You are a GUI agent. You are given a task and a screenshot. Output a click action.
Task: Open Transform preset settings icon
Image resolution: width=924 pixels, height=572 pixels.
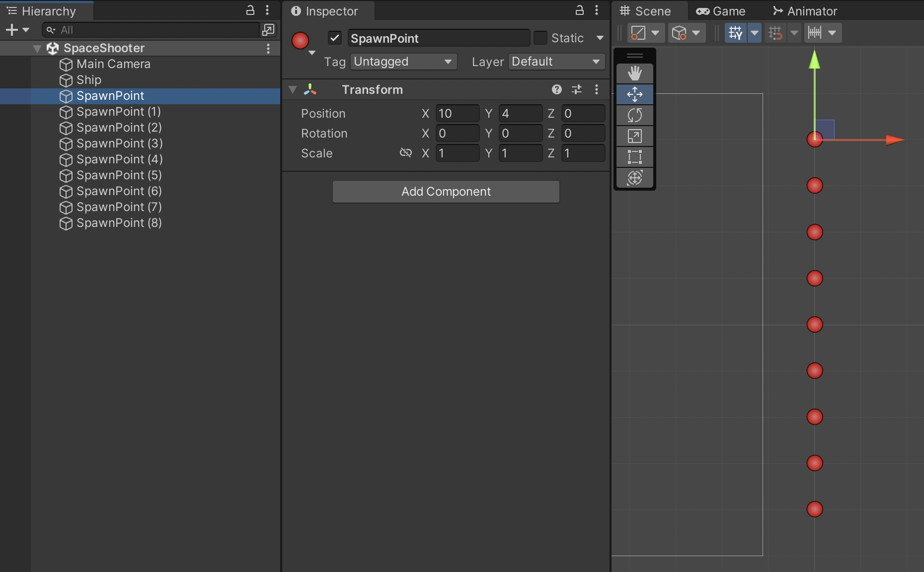[x=576, y=89]
